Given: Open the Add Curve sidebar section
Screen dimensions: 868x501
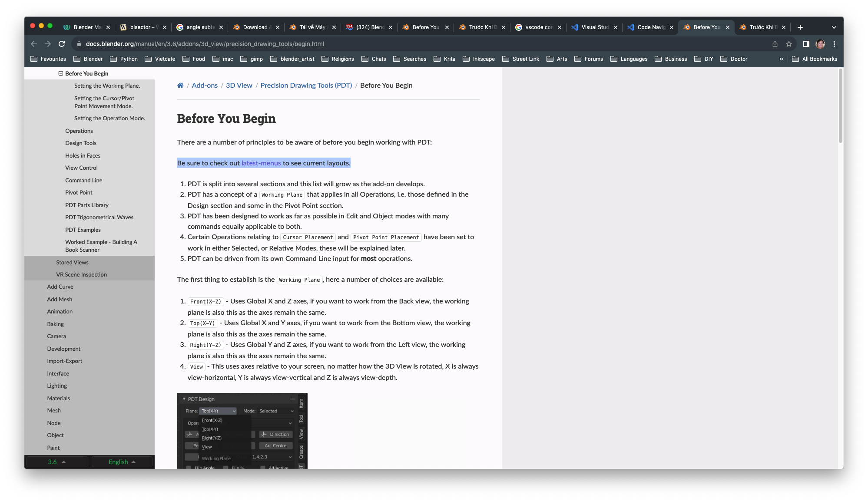Looking at the screenshot, I should pos(60,286).
